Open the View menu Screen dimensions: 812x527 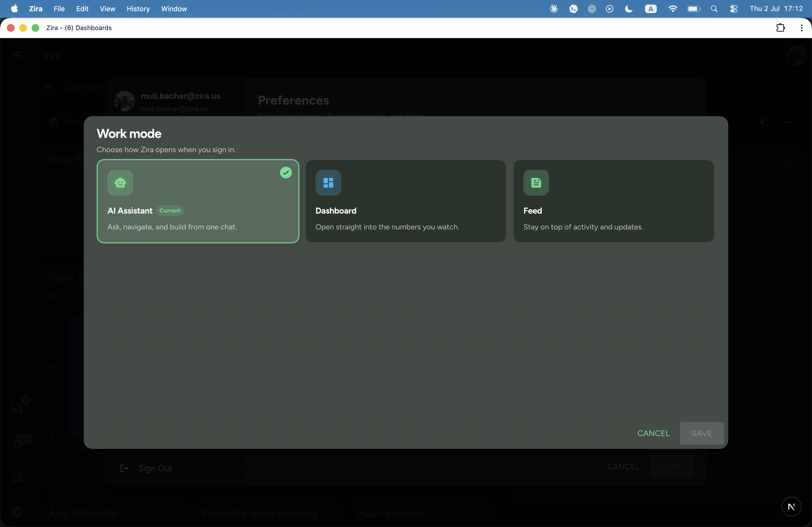[107, 9]
